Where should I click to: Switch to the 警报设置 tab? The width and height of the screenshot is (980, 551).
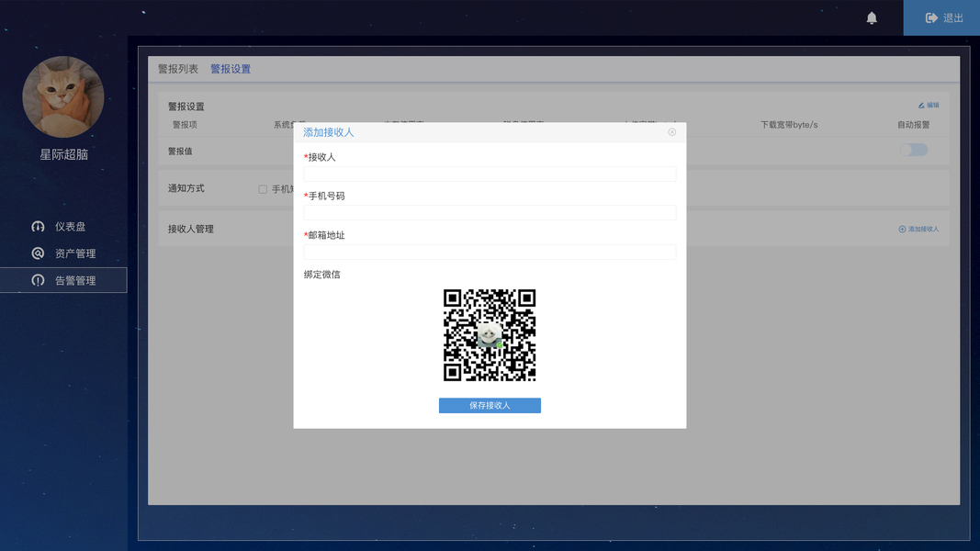pyautogui.click(x=231, y=69)
